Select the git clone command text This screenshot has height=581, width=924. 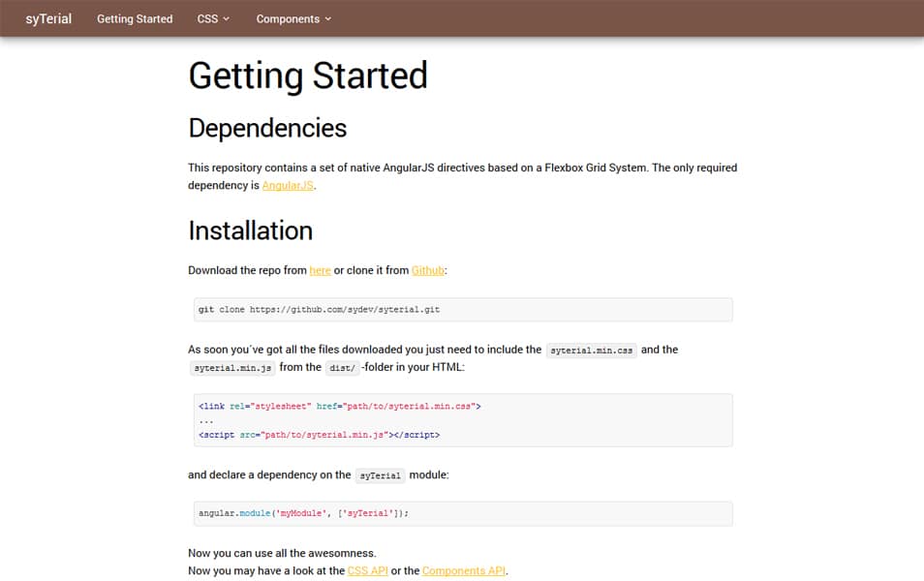[x=319, y=309]
